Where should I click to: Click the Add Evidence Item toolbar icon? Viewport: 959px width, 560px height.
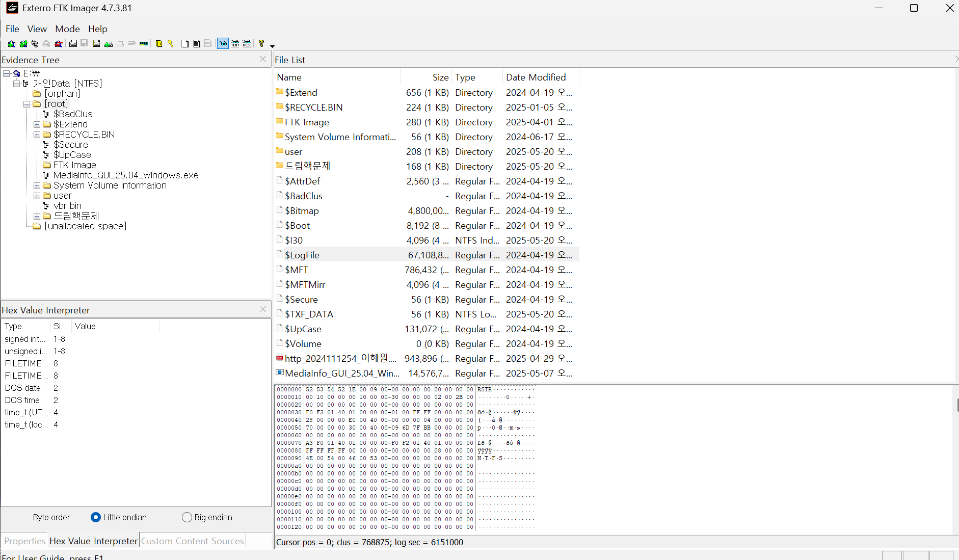tap(11, 44)
